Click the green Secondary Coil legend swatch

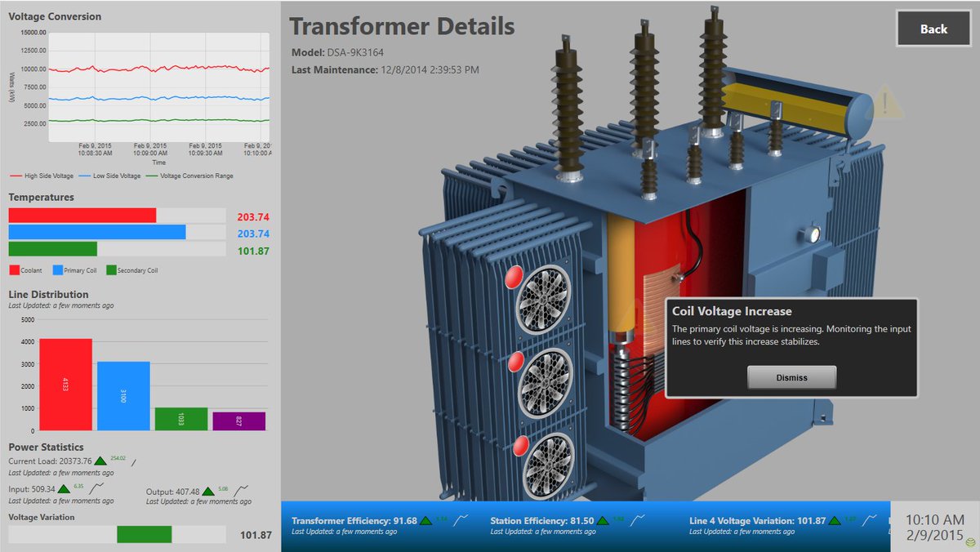tap(110, 269)
